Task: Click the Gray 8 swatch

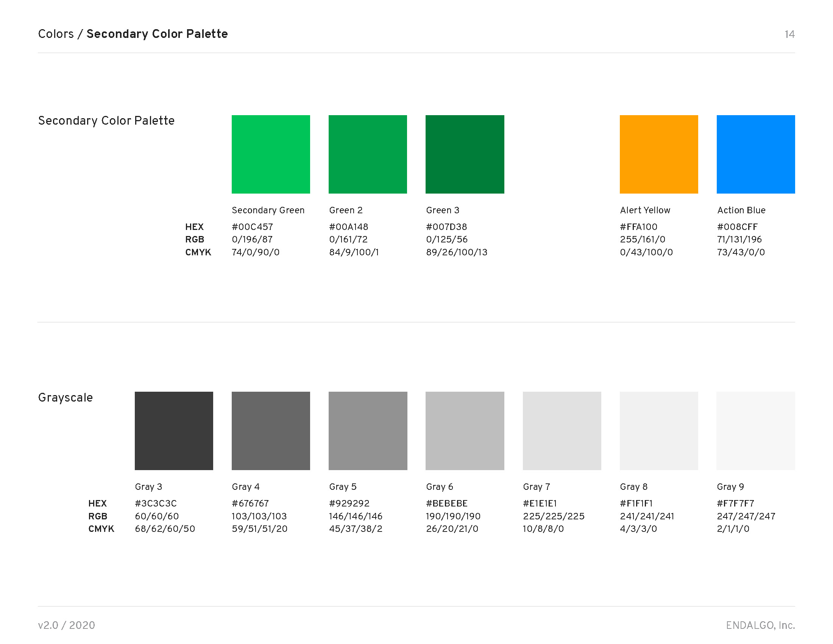Action: (x=658, y=430)
